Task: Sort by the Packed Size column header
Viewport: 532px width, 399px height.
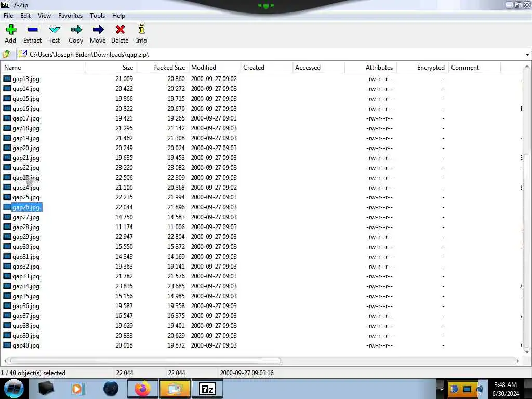Action: (163, 68)
